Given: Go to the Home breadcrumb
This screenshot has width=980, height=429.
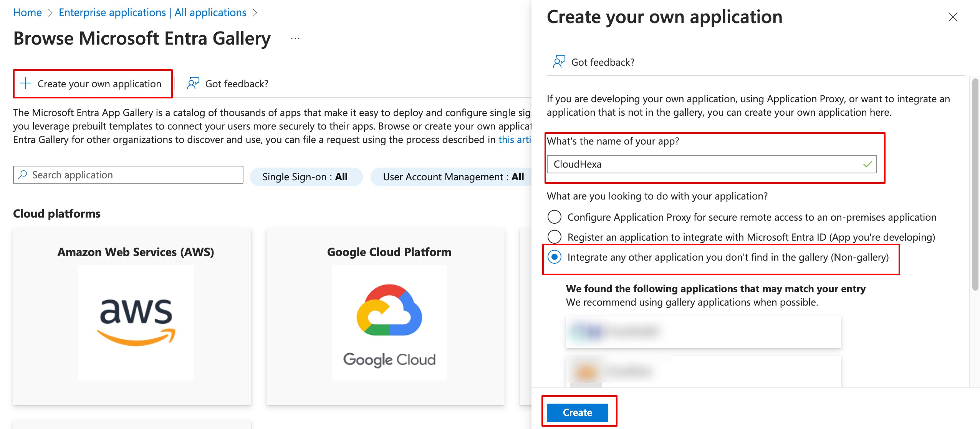Looking at the screenshot, I should pyautogui.click(x=27, y=13).
